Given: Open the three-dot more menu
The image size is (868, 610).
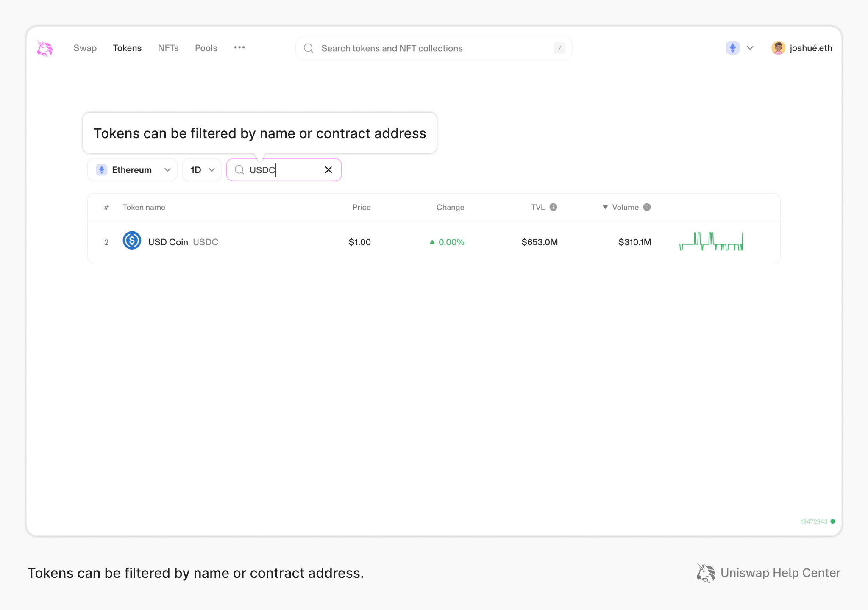Looking at the screenshot, I should [239, 48].
